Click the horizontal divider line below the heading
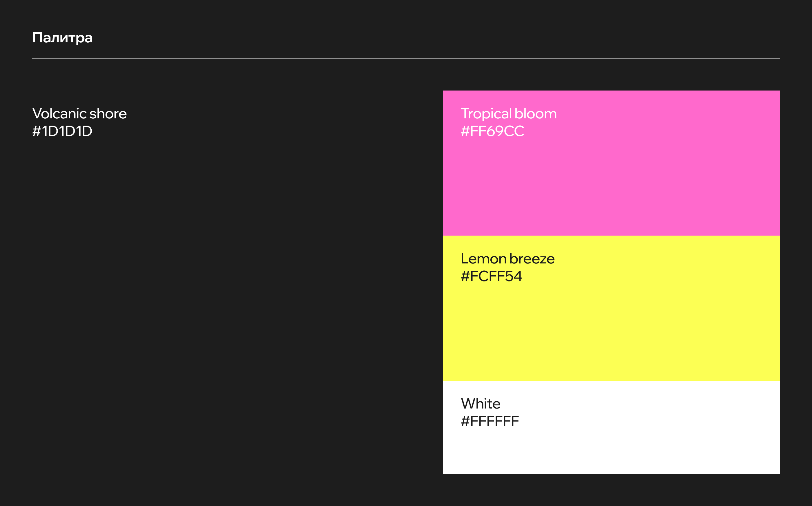This screenshot has height=506, width=812. click(x=406, y=59)
